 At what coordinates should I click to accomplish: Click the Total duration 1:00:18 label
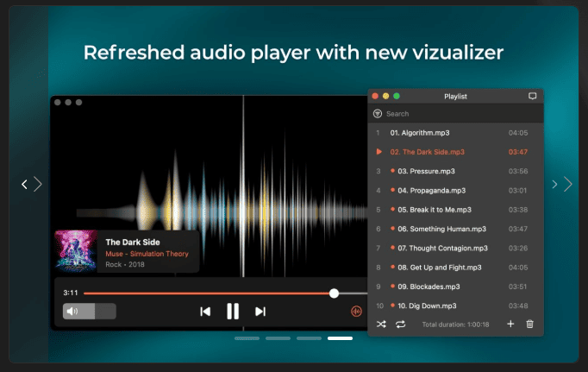(x=455, y=325)
